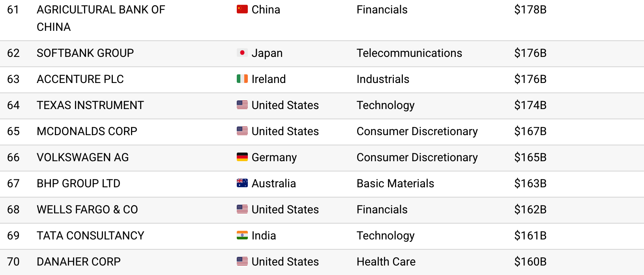Click the Japan flag icon
This screenshot has width=644, height=275.
pos(242,53)
